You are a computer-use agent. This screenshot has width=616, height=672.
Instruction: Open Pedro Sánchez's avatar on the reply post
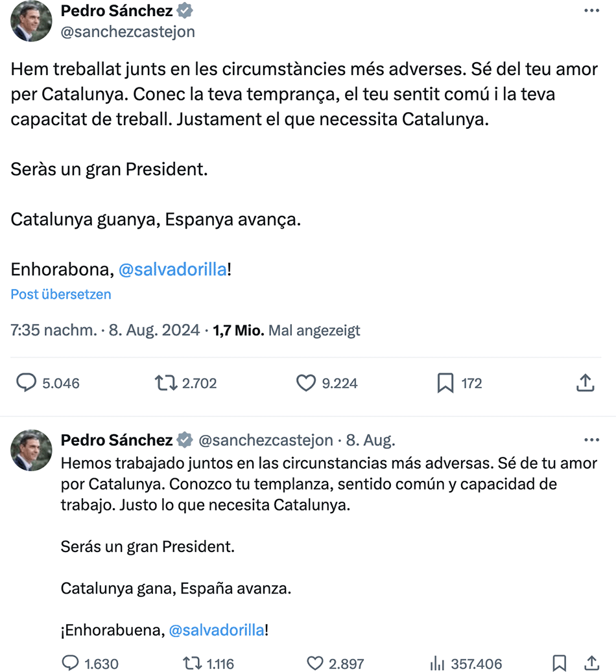[31, 450]
